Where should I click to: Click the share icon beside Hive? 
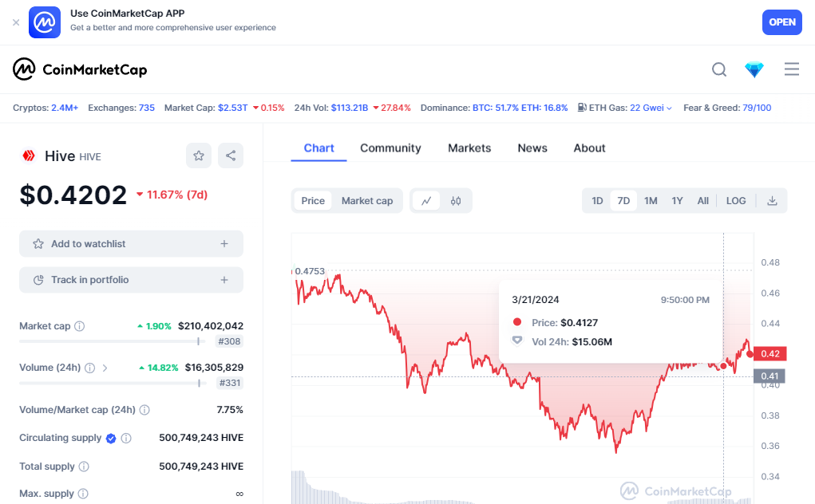tap(231, 156)
